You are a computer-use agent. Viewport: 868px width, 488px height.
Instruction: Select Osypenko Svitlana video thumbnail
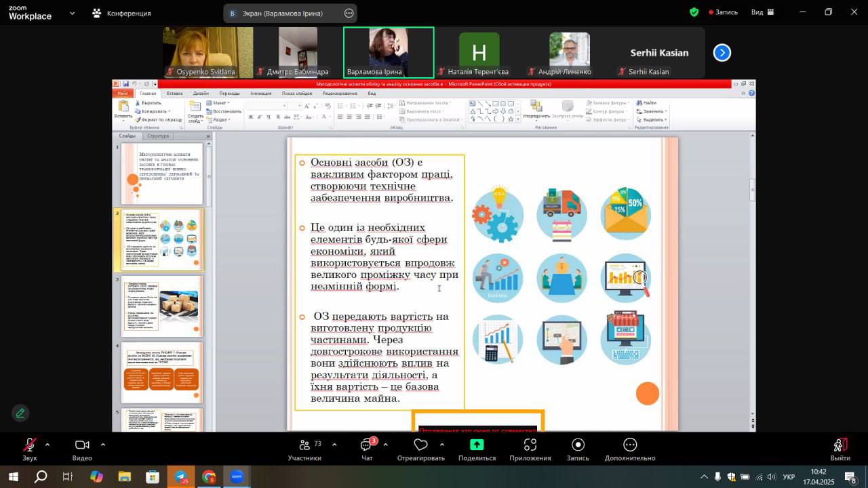[x=208, y=53]
